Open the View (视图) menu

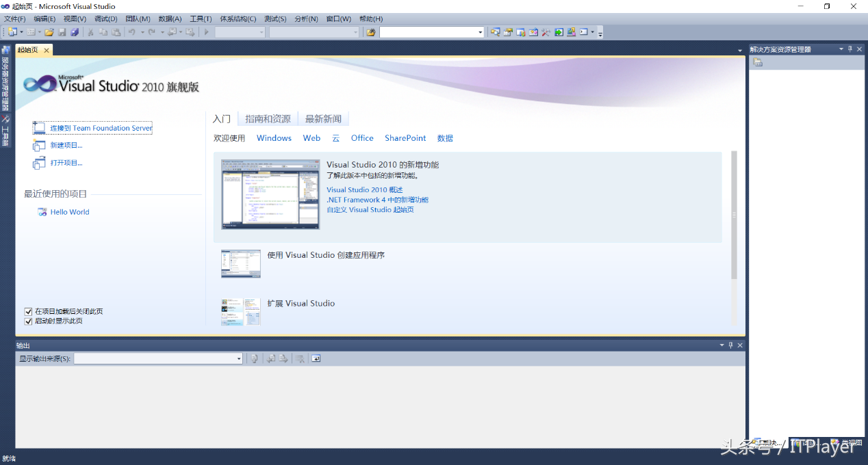[x=75, y=18]
